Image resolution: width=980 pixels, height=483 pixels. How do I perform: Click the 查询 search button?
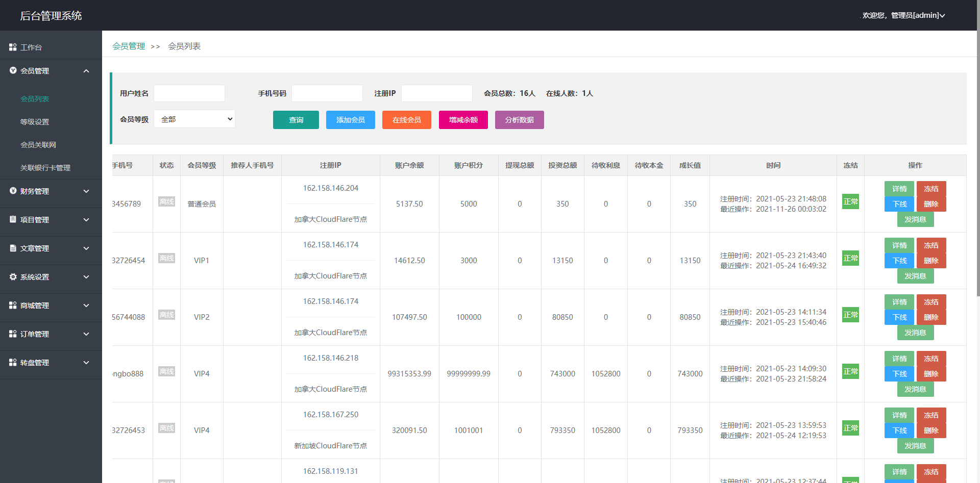point(296,120)
